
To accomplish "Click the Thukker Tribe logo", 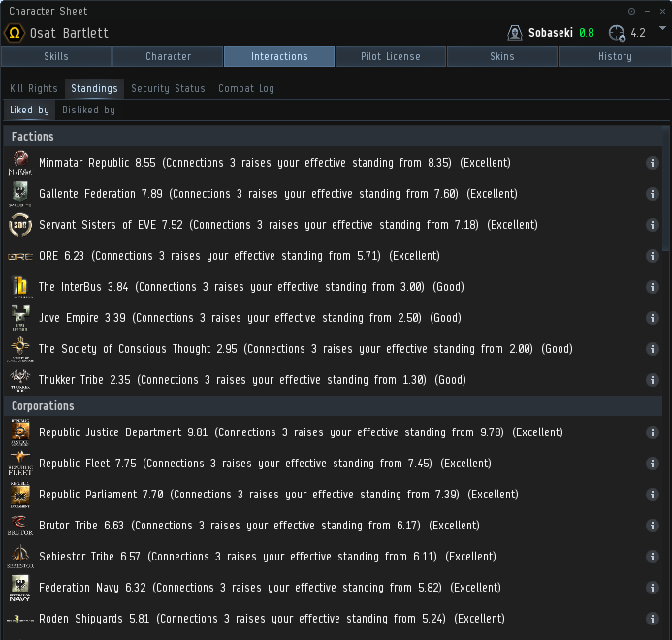I will pyautogui.click(x=20, y=380).
